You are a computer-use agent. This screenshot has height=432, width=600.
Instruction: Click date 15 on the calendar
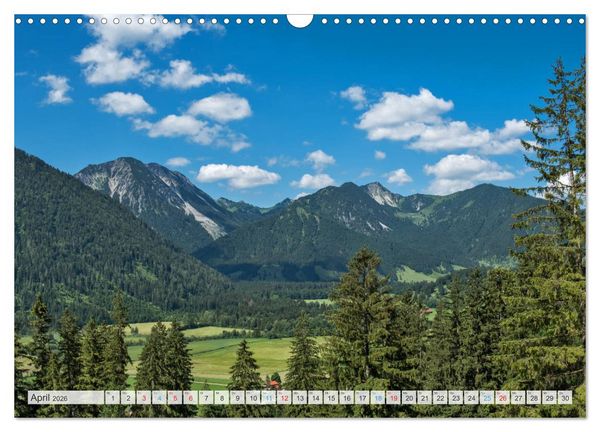click(x=331, y=398)
